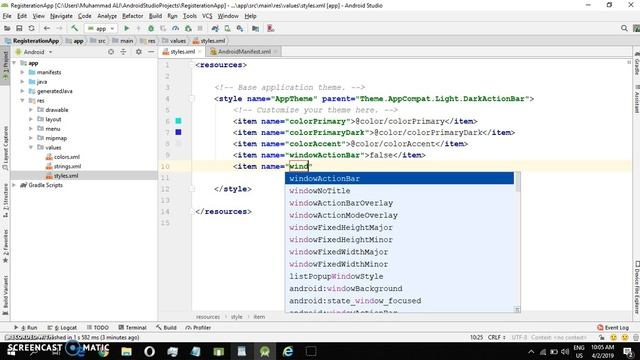Open project panel settings gear
The width and height of the screenshot is (640, 360).
(139, 52)
